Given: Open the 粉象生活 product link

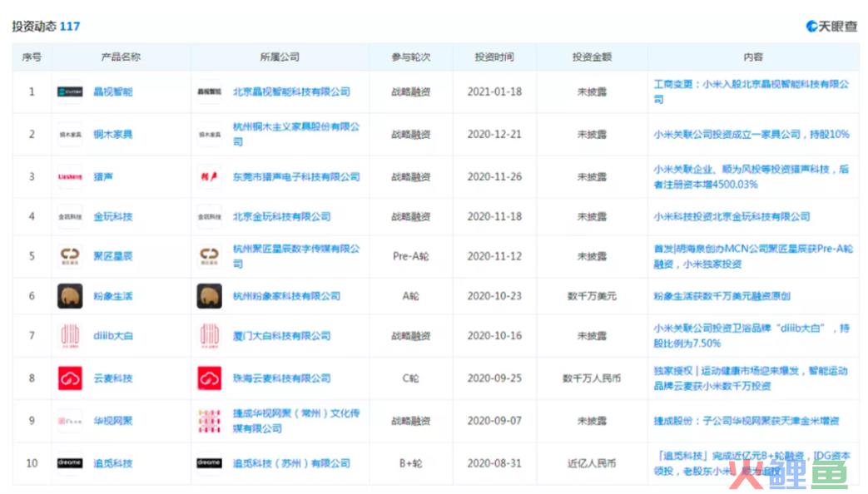Looking at the screenshot, I should pyautogui.click(x=113, y=296).
